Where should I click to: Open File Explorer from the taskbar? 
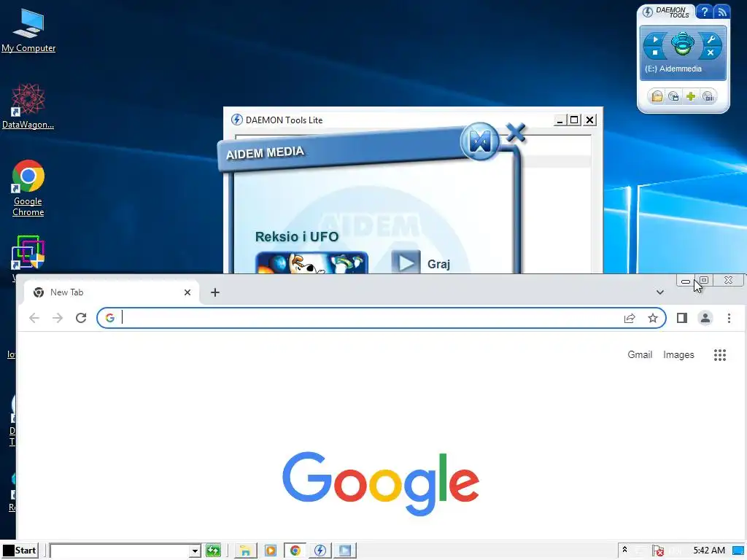pos(245,551)
